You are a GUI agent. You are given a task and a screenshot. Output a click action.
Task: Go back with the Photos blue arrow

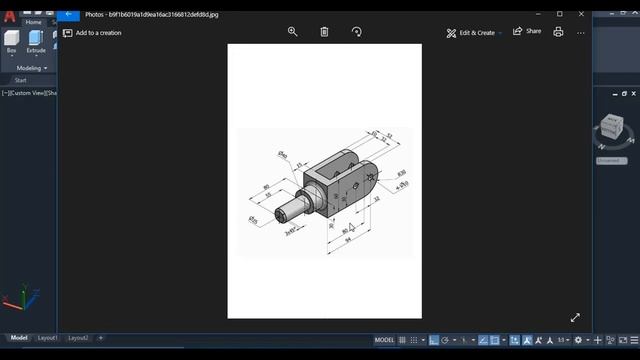(68, 14)
